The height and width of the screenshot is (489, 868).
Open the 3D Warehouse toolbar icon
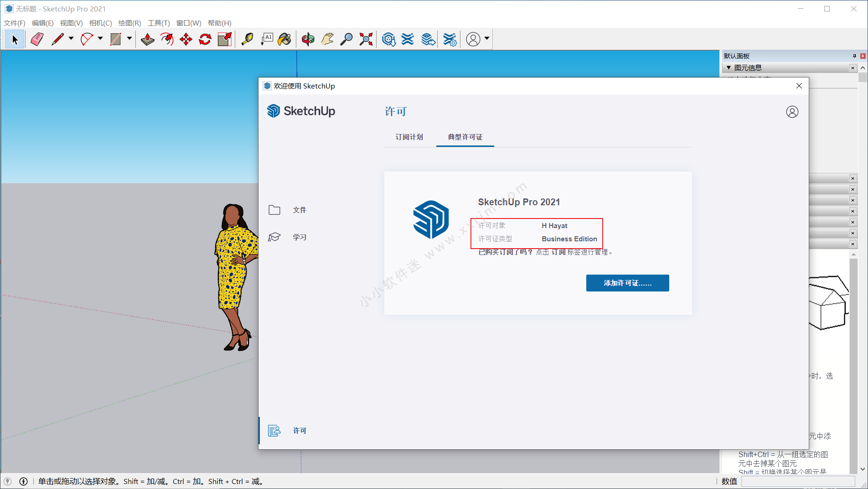(388, 40)
